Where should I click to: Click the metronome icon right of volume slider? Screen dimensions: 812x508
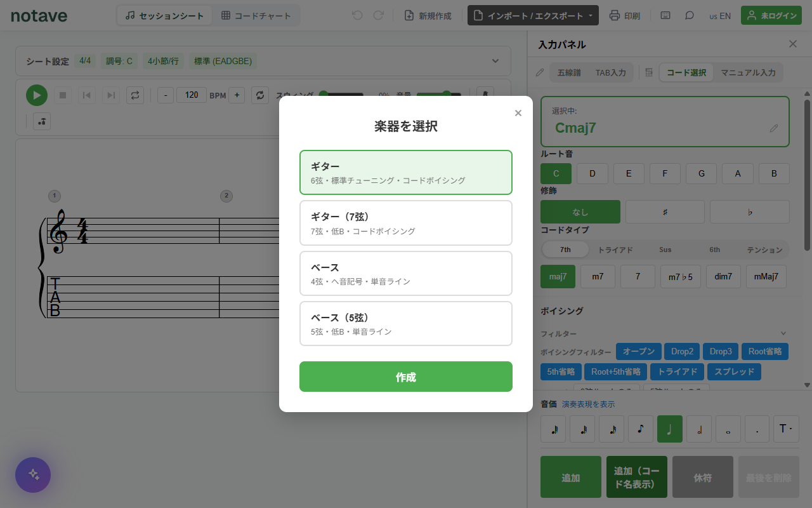point(485,95)
